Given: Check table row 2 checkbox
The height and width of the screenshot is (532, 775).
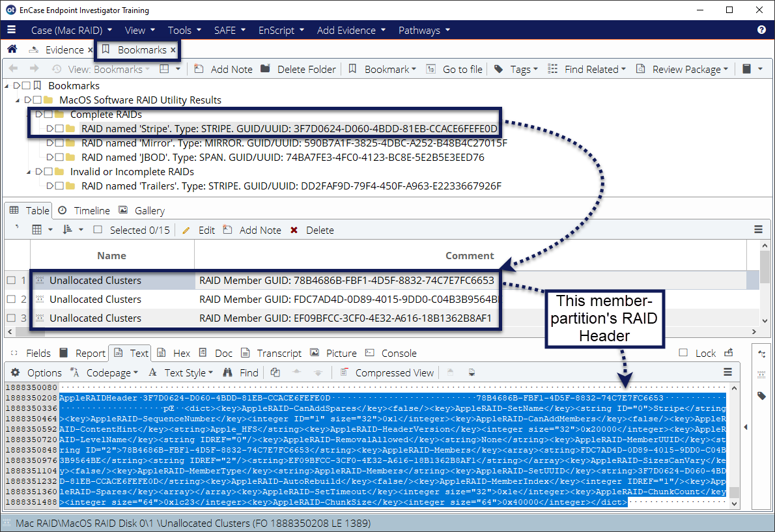Looking at the screenshot, I should (11, 299).
